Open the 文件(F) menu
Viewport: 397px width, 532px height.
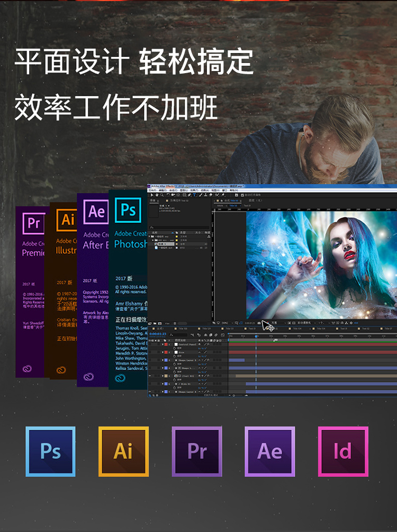click(x=152, y=190)
